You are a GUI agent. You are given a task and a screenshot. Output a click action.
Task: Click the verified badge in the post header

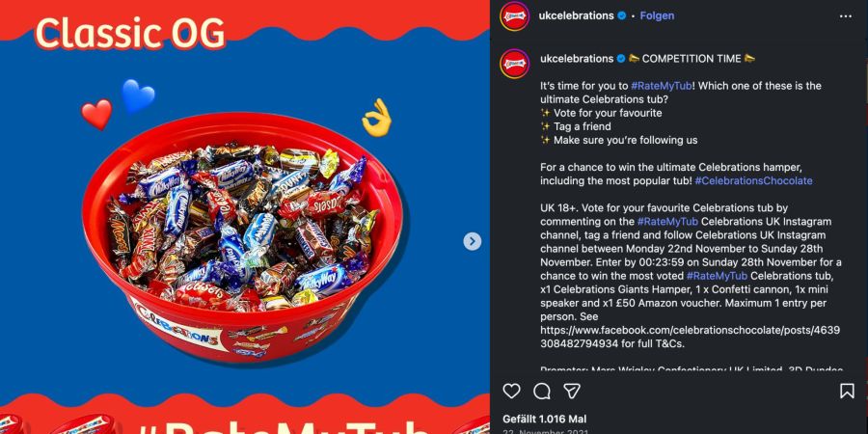click(x=622, y=16)
